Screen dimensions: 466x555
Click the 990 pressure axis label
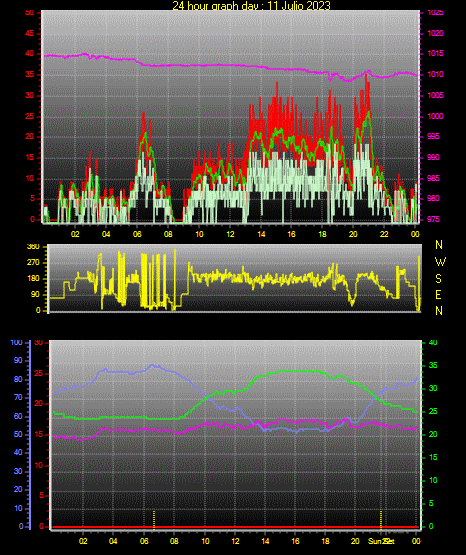point(433,157)
